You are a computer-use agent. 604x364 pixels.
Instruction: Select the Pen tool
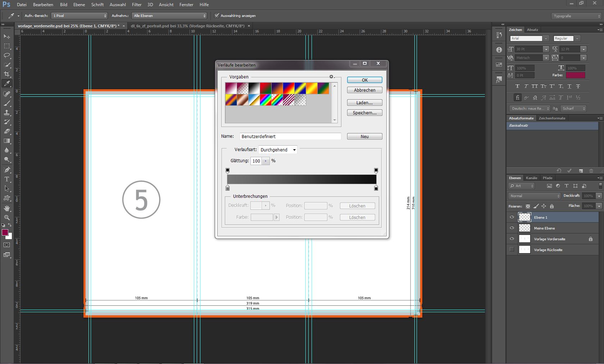[7, 169]
